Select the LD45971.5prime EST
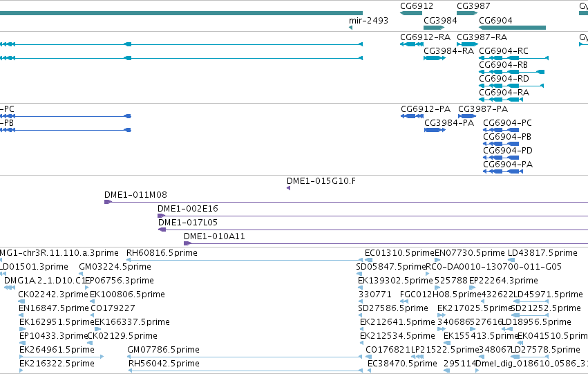This screenshot has height=374, width=588. [548, 295]
